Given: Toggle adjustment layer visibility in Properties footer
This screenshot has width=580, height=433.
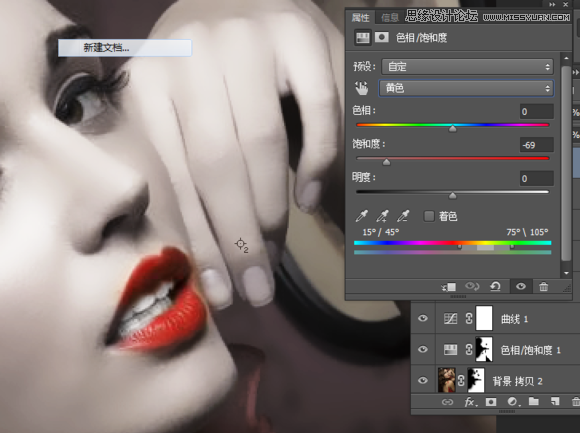Looking at the screenshot, I should click(x=521, y=286).
